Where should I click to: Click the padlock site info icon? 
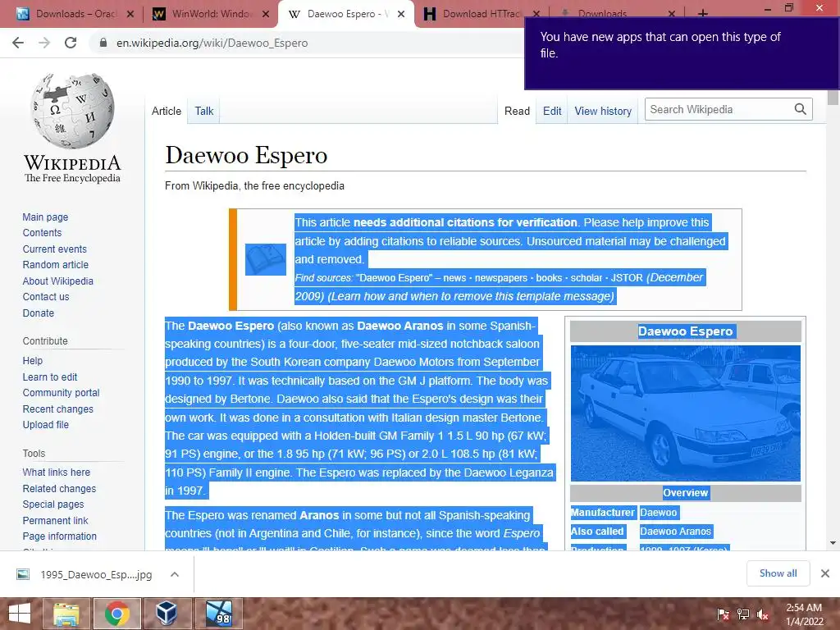[x=103, y=43]
